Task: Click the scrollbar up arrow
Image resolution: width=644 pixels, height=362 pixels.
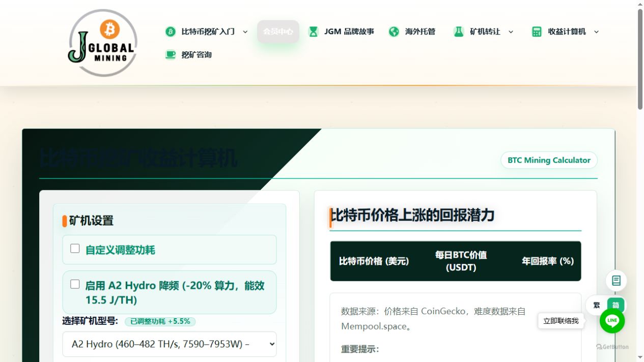Action: [640, 4]
